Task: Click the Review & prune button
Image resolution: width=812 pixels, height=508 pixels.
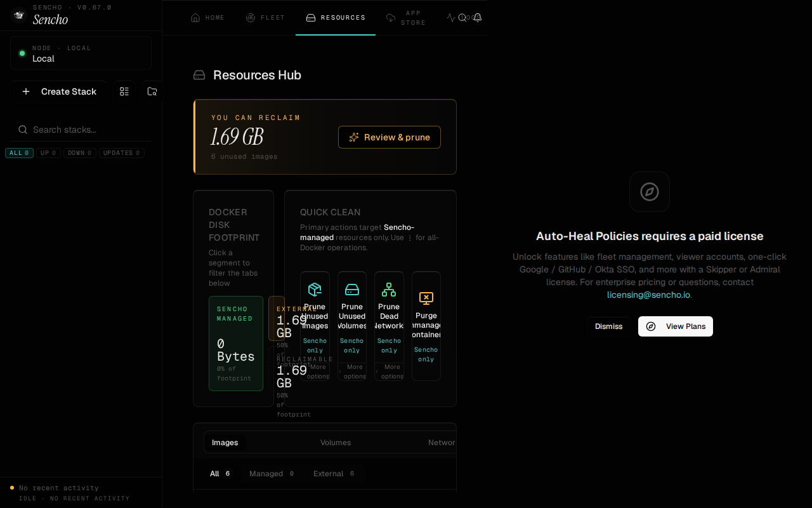Action: [390, 137]
